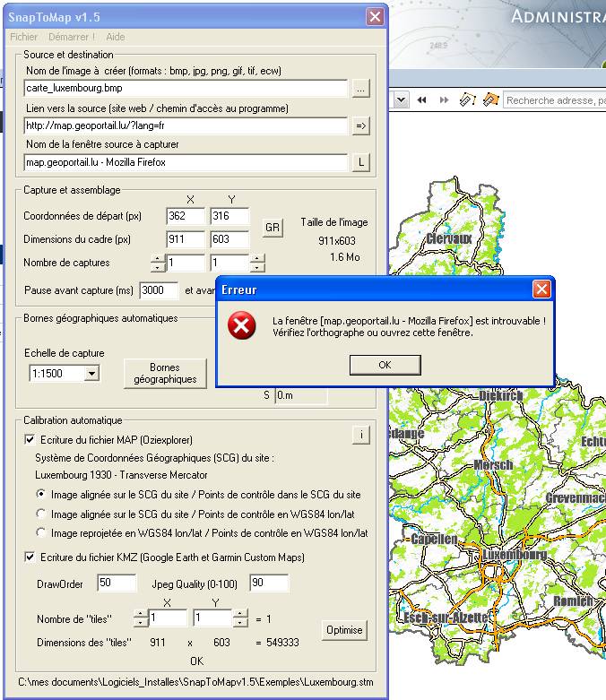Screen dimensions: 606x700
Task: Increase Y number of tiles
Action: (x=240, y=614)
